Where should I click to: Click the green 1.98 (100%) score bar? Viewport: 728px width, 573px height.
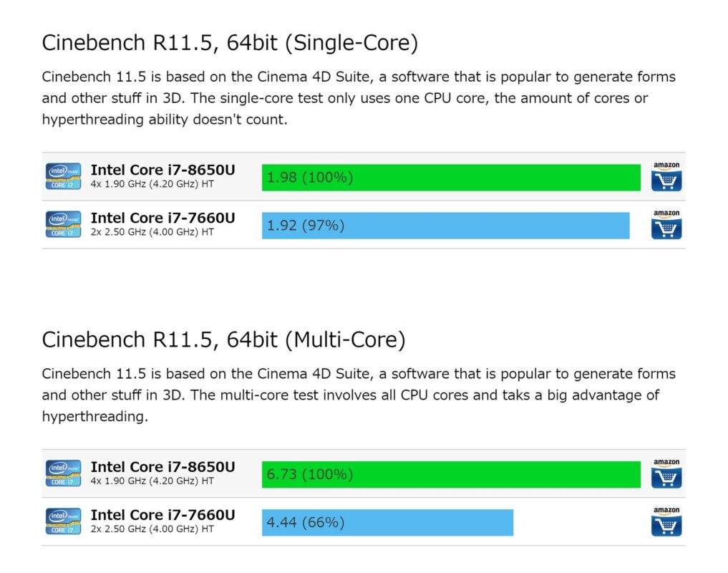point(451,178)
